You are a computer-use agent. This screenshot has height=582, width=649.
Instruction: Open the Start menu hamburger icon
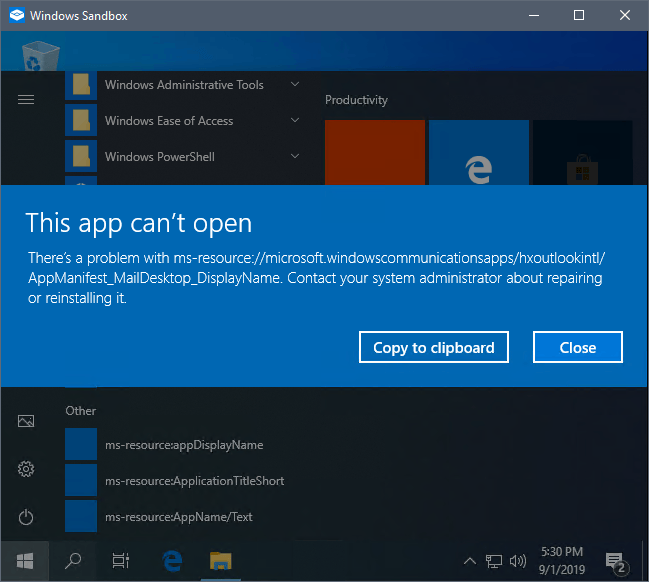tap(26, 99)
